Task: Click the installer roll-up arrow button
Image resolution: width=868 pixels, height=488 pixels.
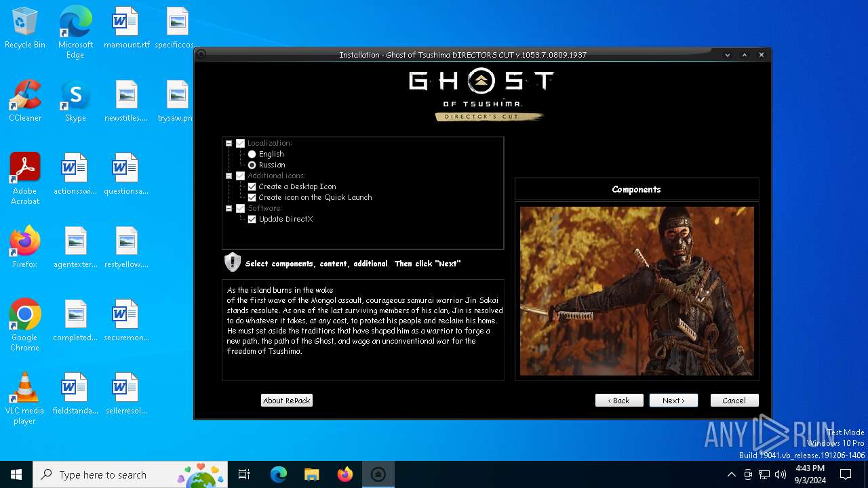Action: pyautogui.click(x=745, y=55)
